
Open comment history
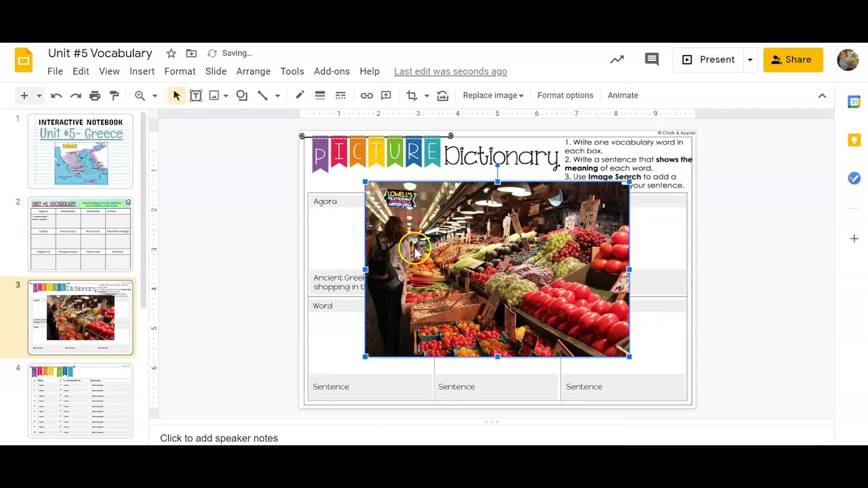652,60
